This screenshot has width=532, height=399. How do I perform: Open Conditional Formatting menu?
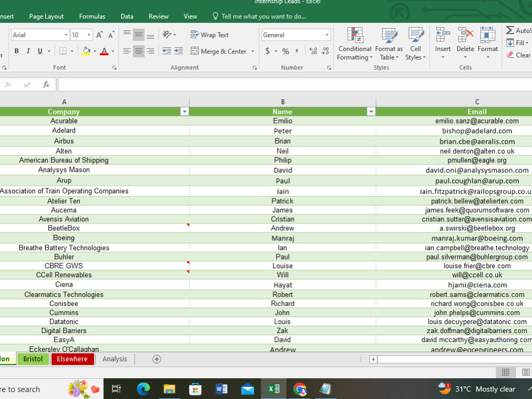pyautogui.click(x=355, y=44)
